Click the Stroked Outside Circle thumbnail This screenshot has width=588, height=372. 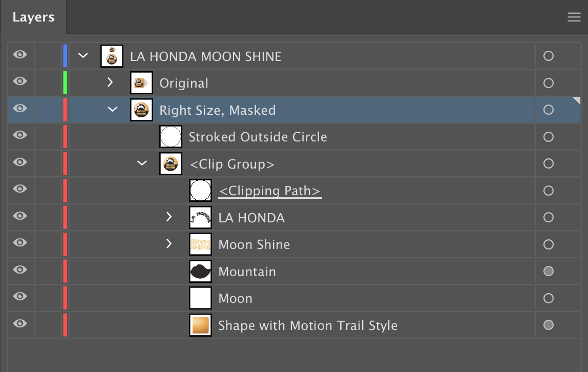pos(171,136)
